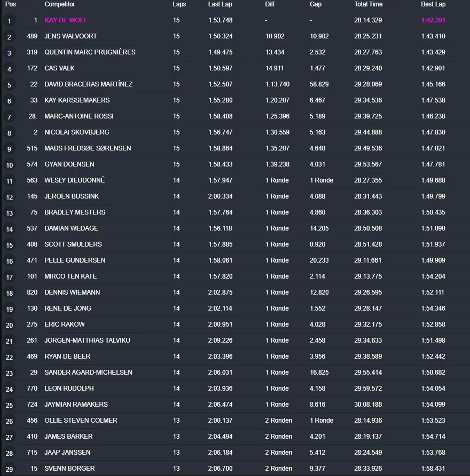Image resolution: width=470 pixels, height=476 pixels.
Task: Select the Last Lap column header
Action: tap(220, 4)
